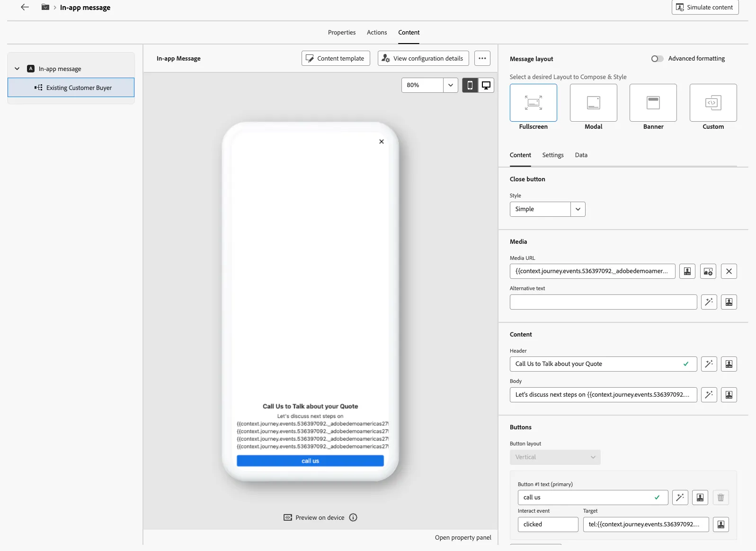Switch preview to mobile device view
This screenshot has width=756, height=551.
coord(470,85)
